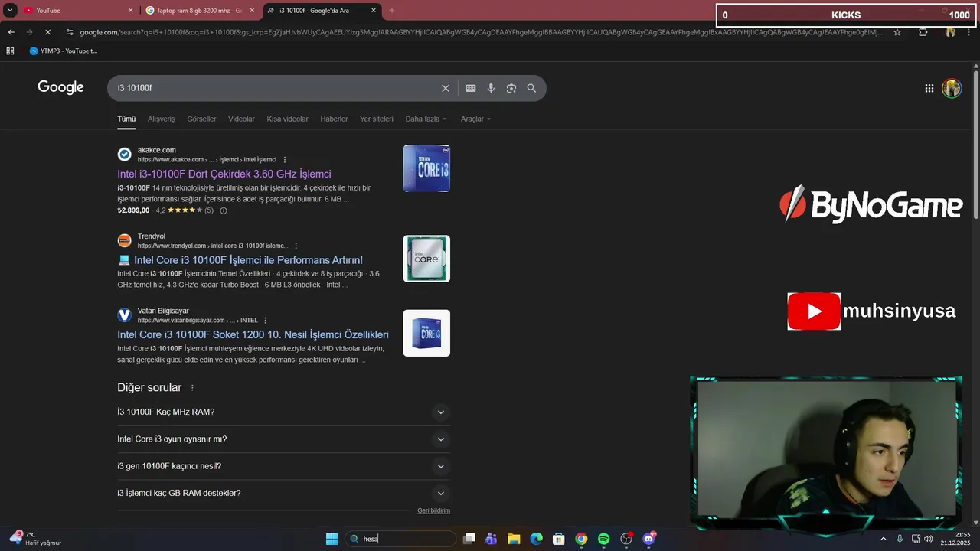The width and height of the screenshot is (980, 551).
Task: Open the Google apps grid
Action: (x=929, y=88)
